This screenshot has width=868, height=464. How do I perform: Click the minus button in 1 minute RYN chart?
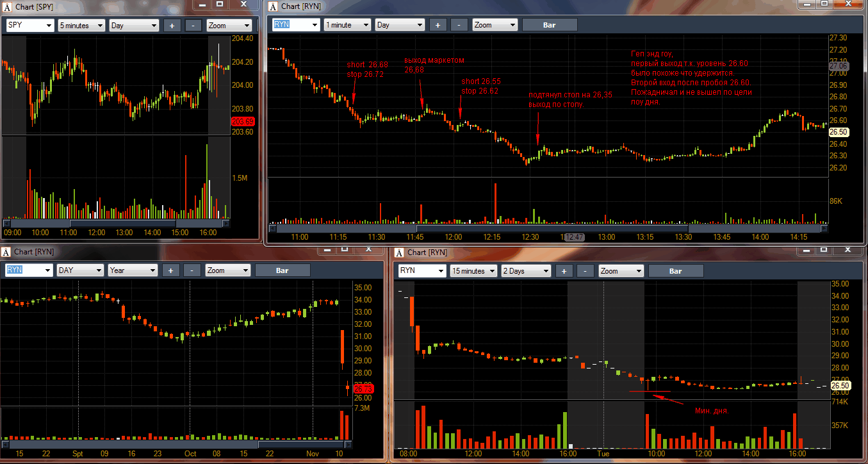coord(459,25)
